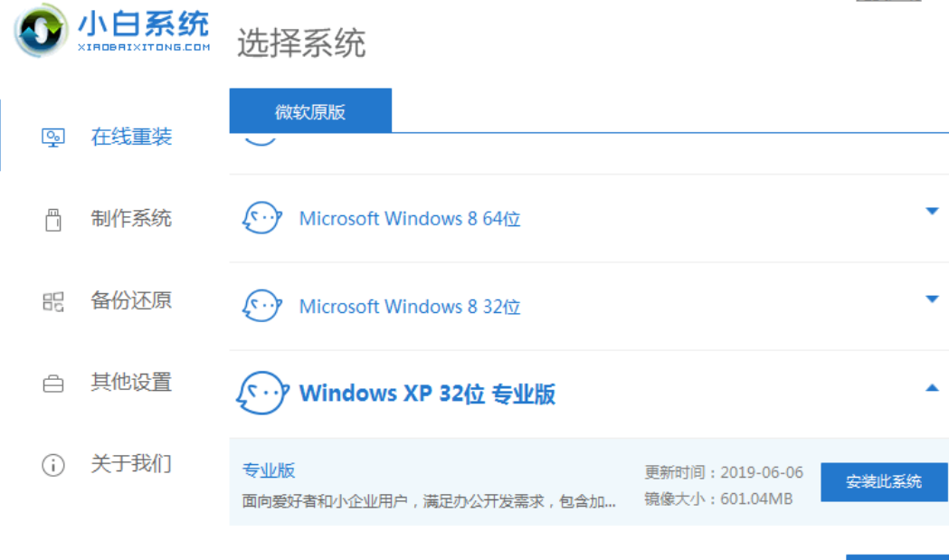Expand the Windows 8 64位 dropdown arrow
949x560 pixels.
pyautogui.click(x=932, y=211)
